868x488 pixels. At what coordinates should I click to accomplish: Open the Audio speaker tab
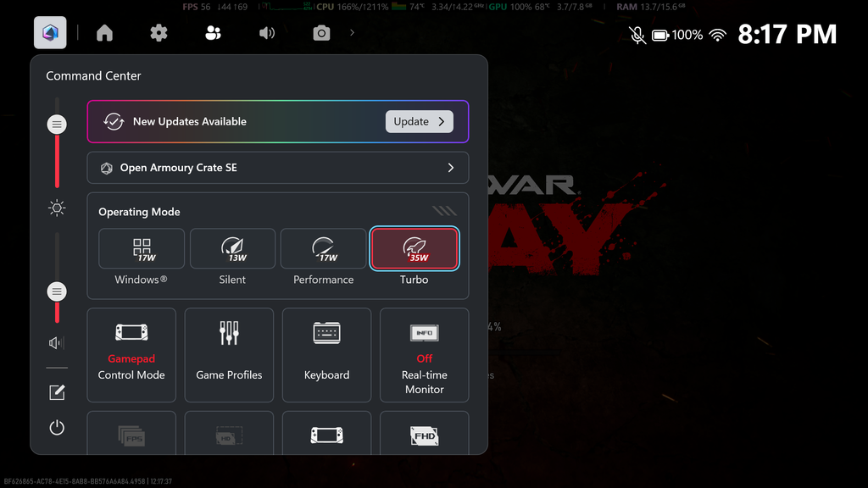tap(267, 33)
